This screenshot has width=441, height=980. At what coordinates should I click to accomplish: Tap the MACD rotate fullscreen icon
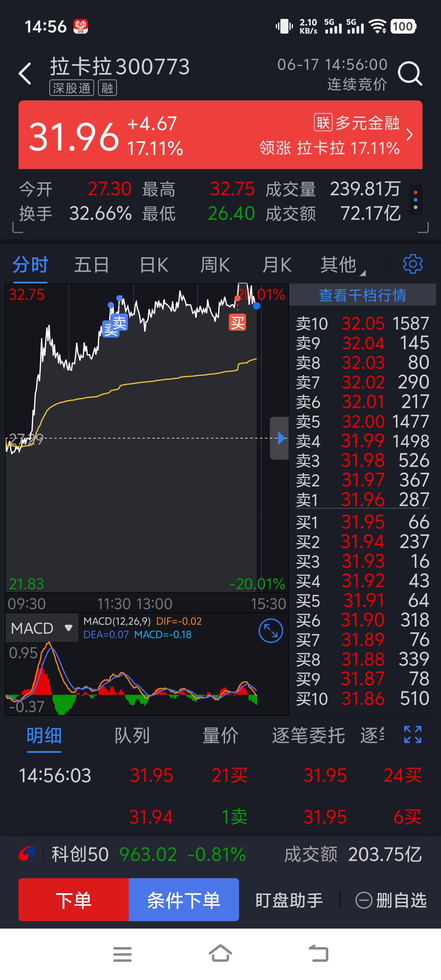[271, 631]
